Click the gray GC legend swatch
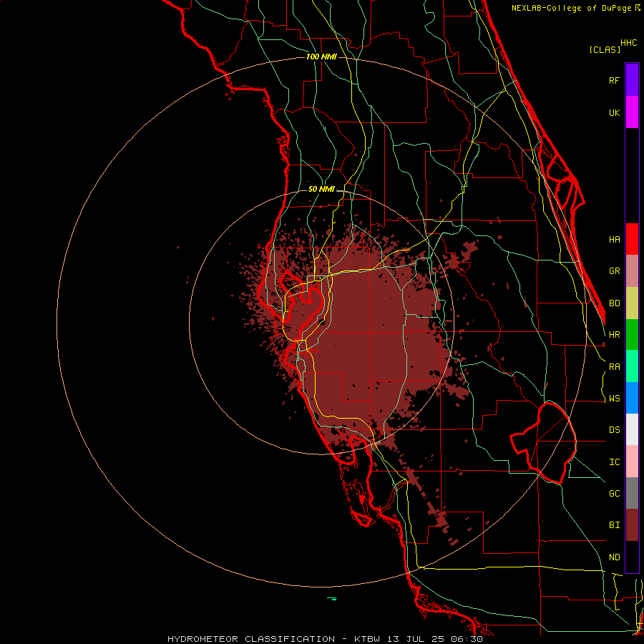This screenshot has height=644, width=644. (632, 493)
